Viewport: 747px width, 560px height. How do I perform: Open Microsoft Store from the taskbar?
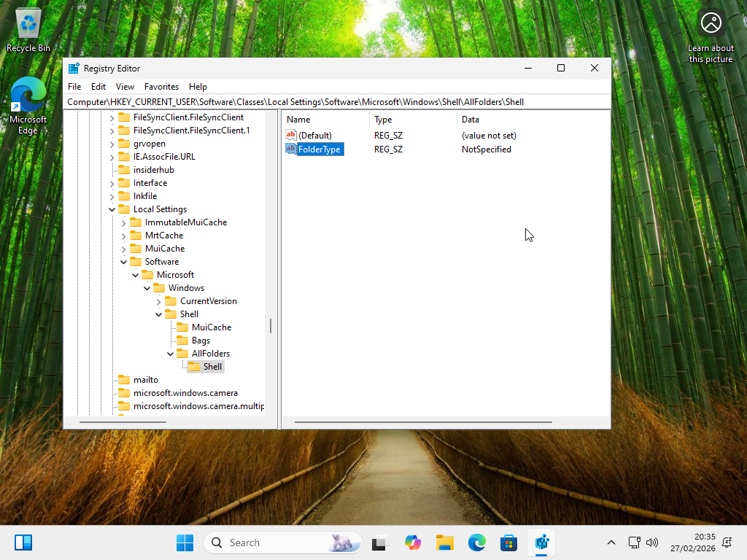[x=508, y=542]
